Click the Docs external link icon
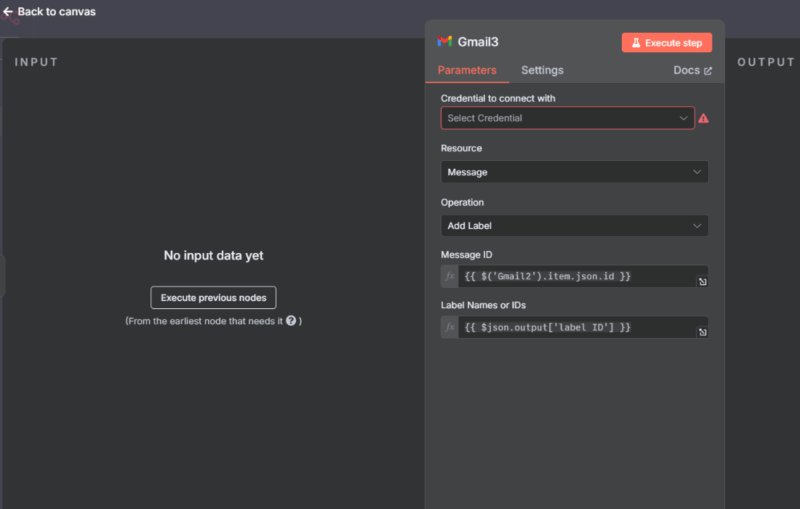 [708, 71]
